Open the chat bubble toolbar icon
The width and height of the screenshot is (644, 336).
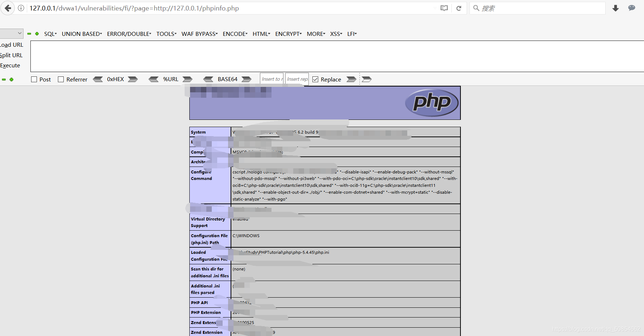(632, 8)
